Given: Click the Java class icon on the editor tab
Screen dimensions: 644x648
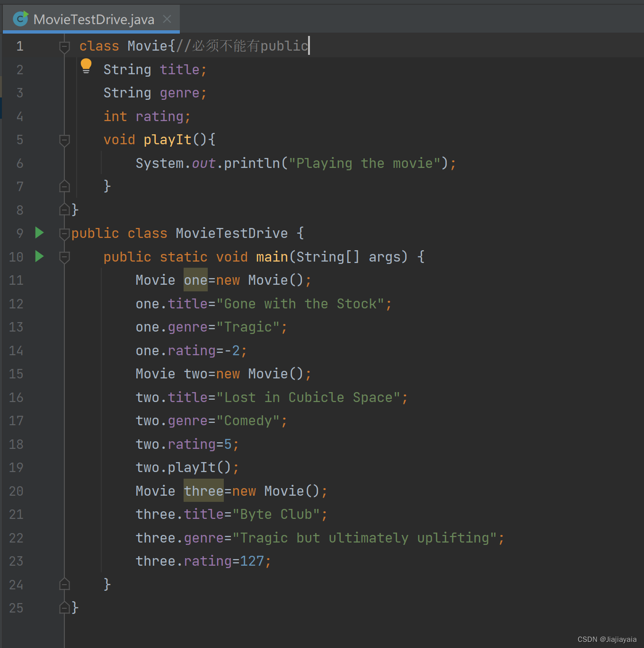Looking at the screenshot, I should click(20, 19).
